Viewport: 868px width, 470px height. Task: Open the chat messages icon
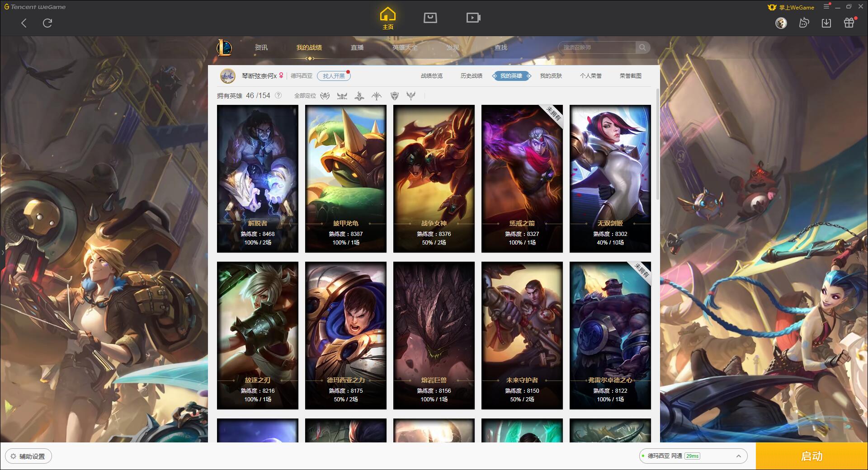(x=804, y=23)
